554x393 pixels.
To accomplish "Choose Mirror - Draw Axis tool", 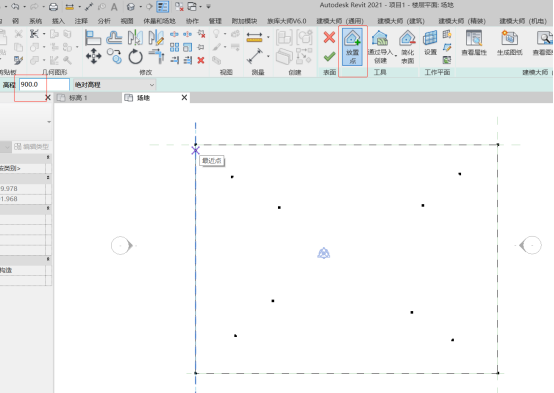I will click(156, 38).
